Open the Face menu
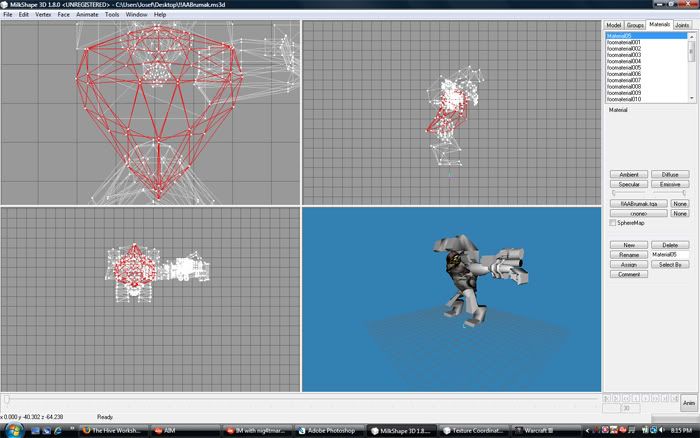The image size is (700, 438). [x=63, y=14]
